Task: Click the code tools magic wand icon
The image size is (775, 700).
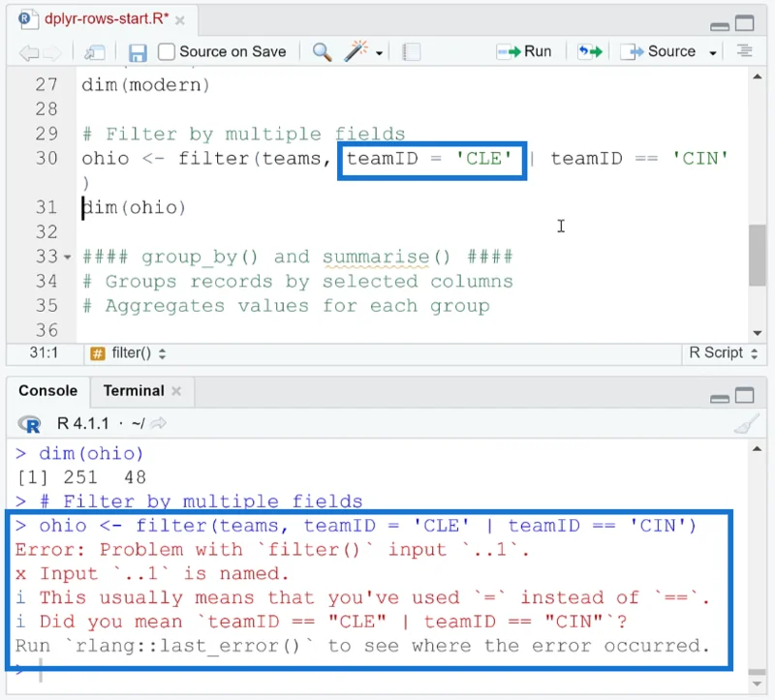Action: click(356, 51)
